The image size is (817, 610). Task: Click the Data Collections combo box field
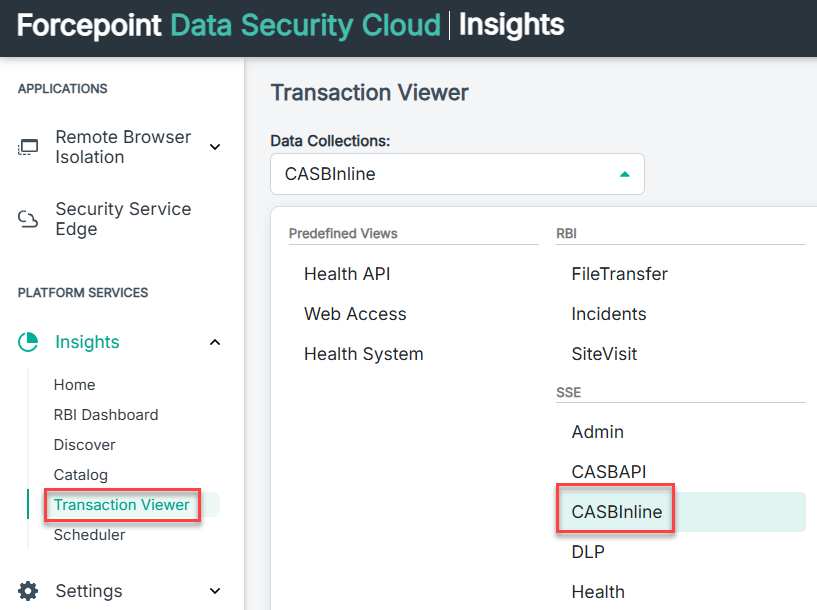click(457, 174)
